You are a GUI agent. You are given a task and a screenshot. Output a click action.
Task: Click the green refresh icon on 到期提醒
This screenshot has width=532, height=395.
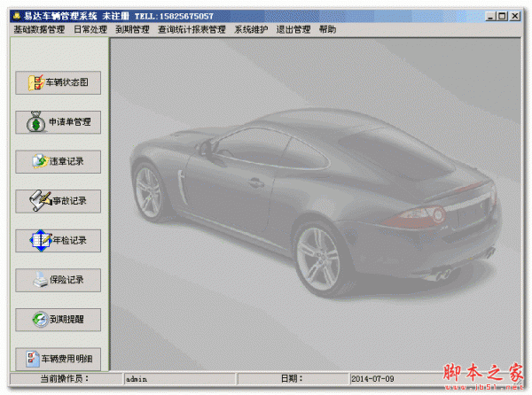(x=41, y=319)
